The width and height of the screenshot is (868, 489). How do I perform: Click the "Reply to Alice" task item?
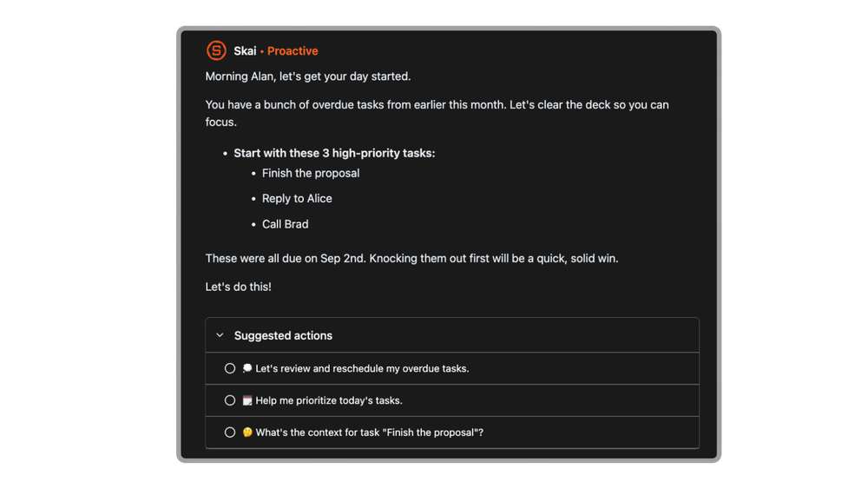tap(297, 199)
